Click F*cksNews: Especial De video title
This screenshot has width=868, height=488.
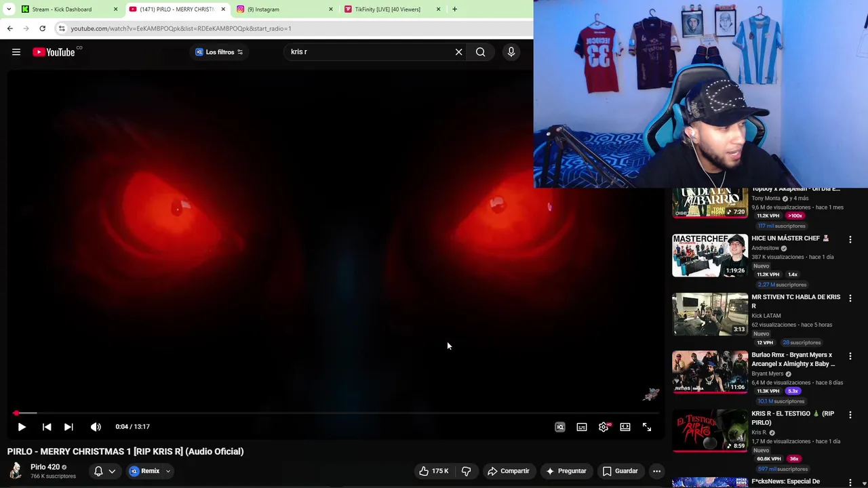(785, 482)
